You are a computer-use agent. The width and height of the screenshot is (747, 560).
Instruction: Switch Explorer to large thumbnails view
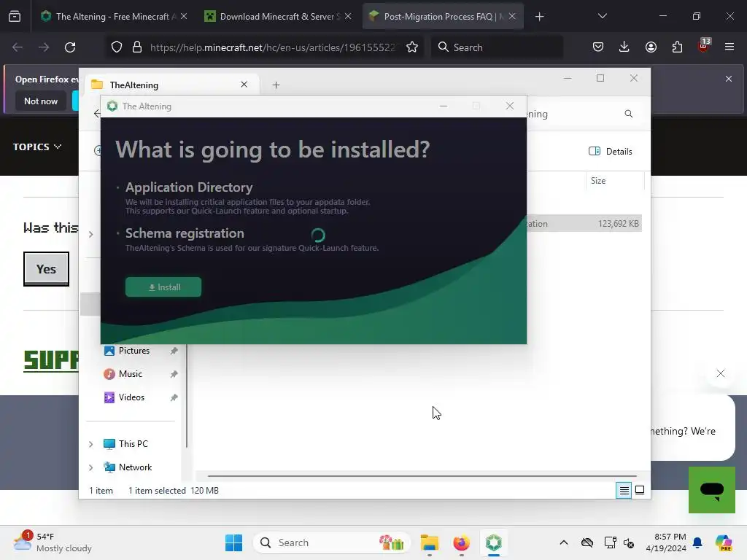[x=640, y=490]
